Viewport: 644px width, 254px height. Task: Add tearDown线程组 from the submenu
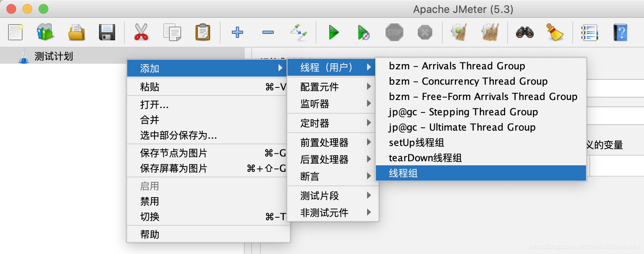[x=481, y=158]
